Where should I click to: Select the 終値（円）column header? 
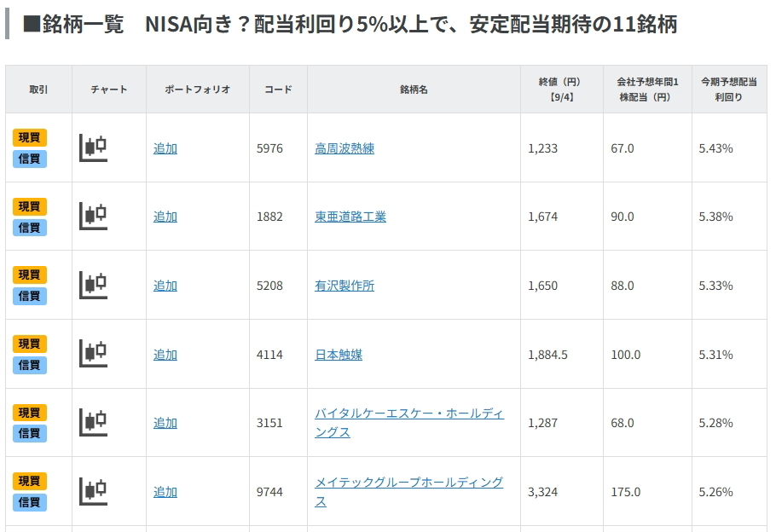562,90
